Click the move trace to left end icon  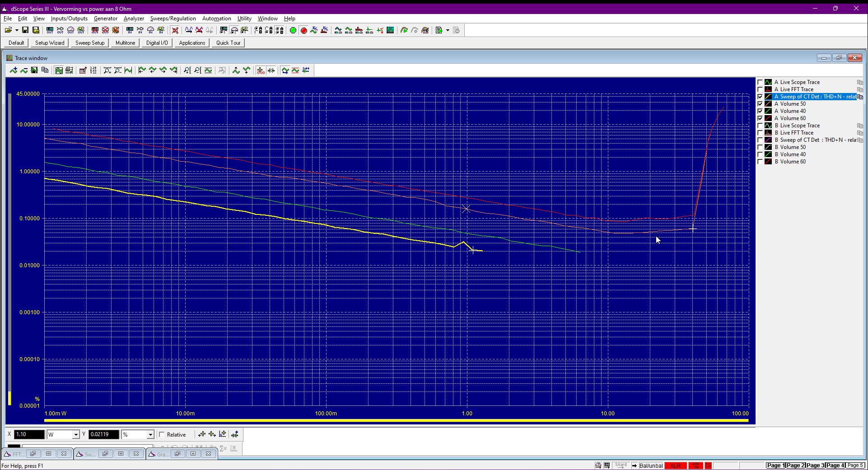(x=142, y=70)
